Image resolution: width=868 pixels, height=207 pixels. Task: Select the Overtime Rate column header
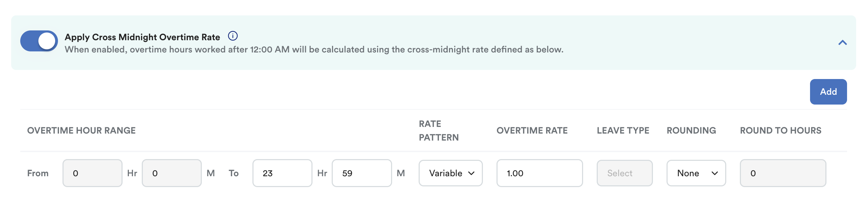pyautogui.click(x=532, y=130)
